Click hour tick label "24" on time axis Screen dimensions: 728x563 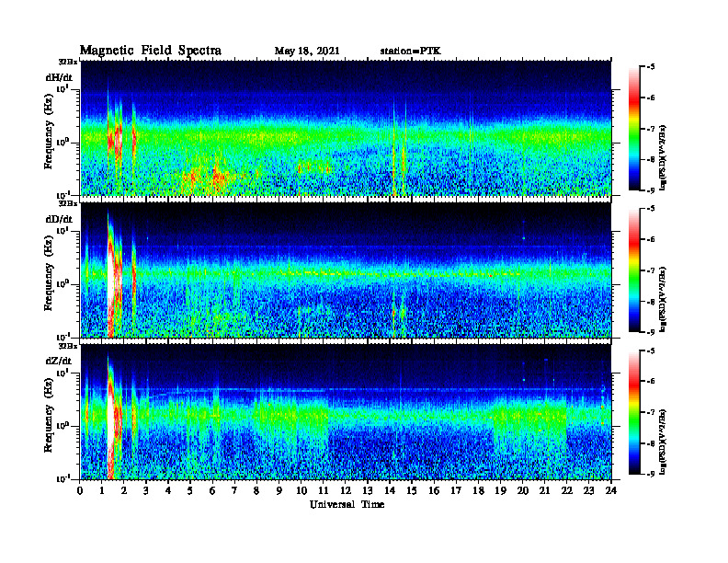[611, 491]
